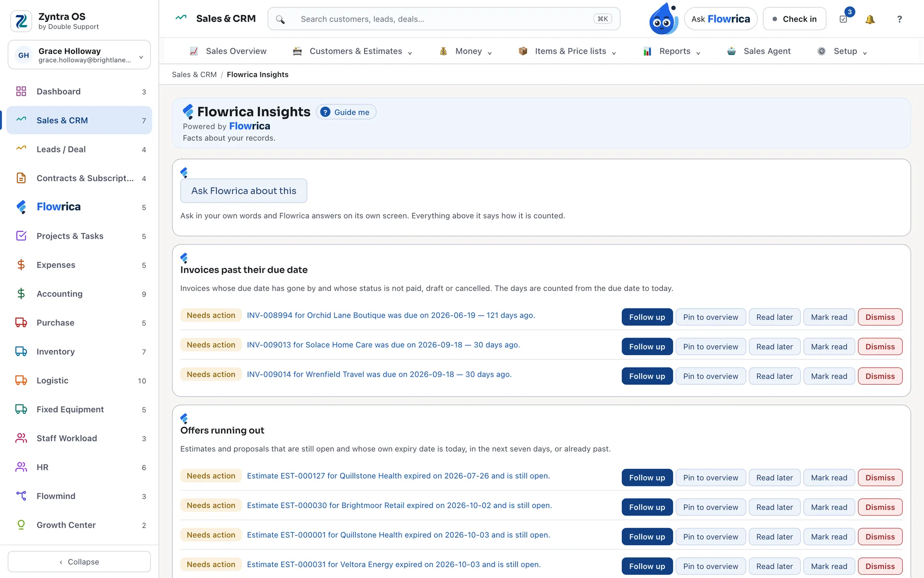The height and width of the screenshot is (578, 924).
Task: Open the Sales Overview tab
Action: pyautogui.click(x=228, y=51)
